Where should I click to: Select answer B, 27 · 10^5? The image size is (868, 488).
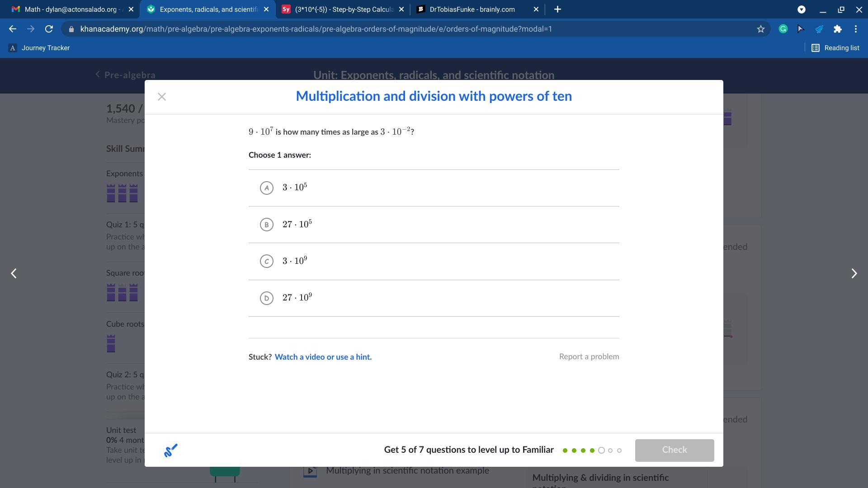267,225
